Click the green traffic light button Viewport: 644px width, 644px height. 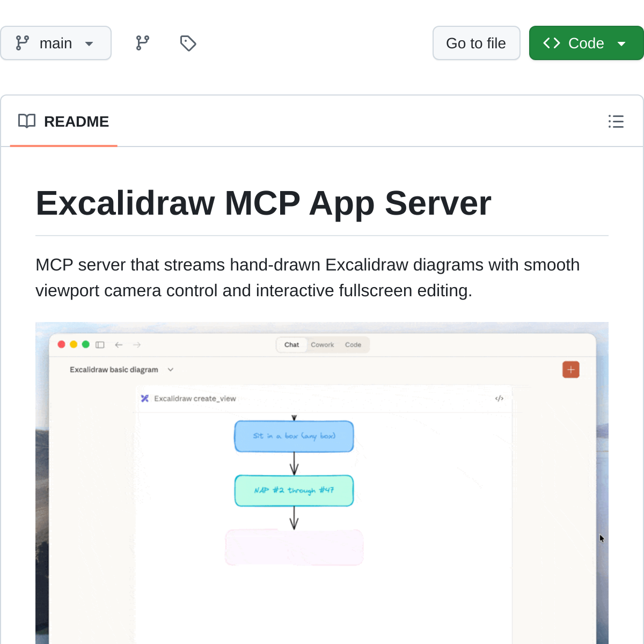point(86,345)
